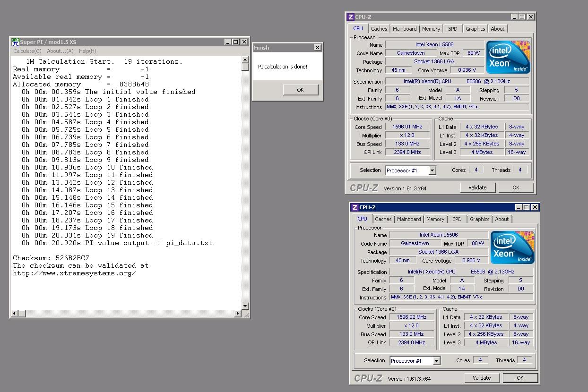Click Super PI horizontal scrollbar thumb
Image resolution: width=588 pixels, height=392 pixels.
point(22,313)
